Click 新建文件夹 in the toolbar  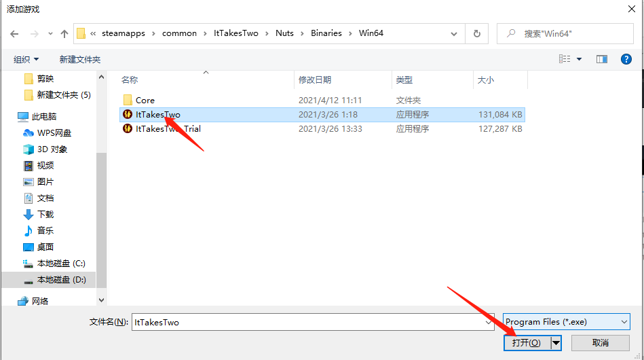point(79,59)
